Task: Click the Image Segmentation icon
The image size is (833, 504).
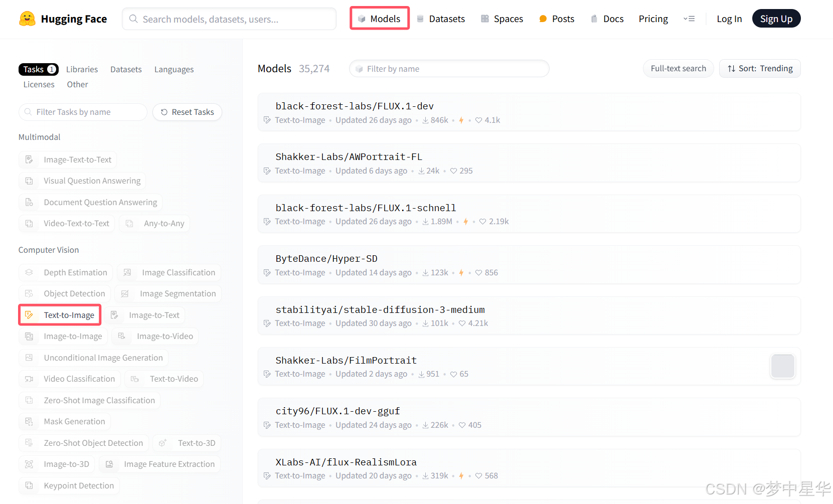Action: point(125,293)
